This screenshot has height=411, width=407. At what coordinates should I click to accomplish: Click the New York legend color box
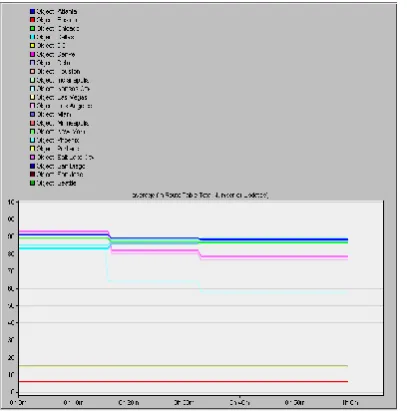(32, 132)
